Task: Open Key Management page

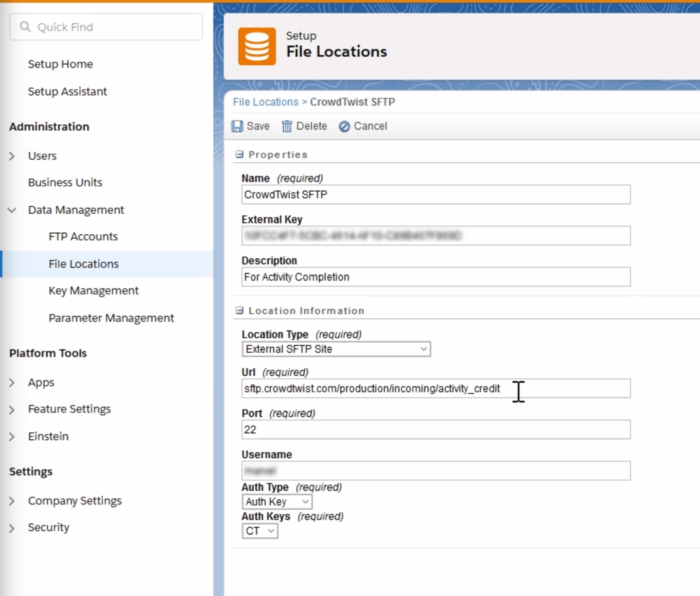Action: tap(94, 290)
